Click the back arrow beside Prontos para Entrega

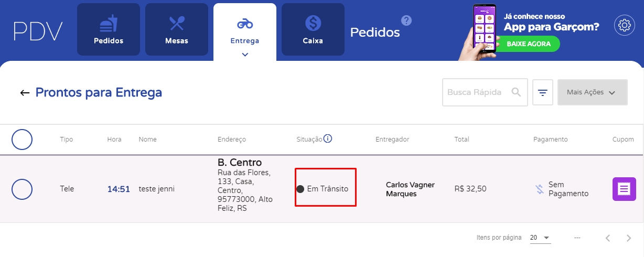[x=24, y=93]
